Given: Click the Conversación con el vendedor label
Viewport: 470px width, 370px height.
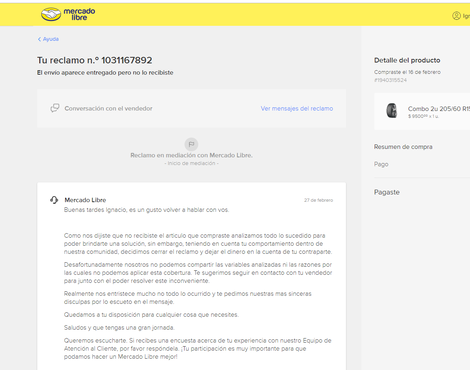Looking at the screenshot, I should 108,108.
